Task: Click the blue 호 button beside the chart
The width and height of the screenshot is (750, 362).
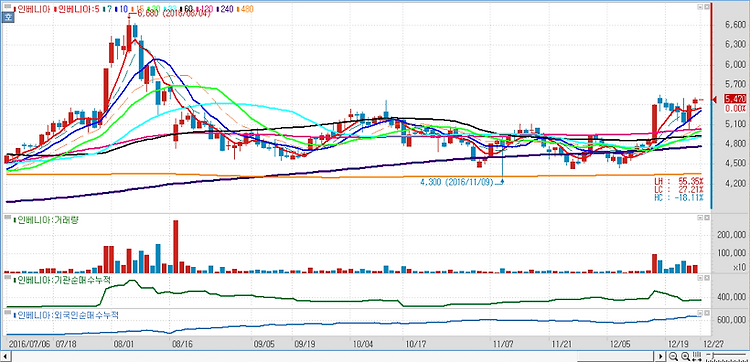Action: 7,17
